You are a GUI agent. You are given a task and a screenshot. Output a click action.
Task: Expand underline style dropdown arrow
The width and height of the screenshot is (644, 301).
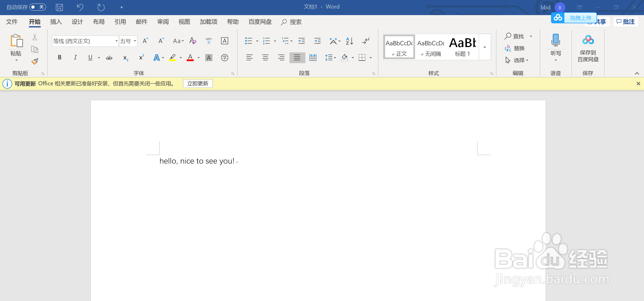pyautogui.click(x=99, y=58)
